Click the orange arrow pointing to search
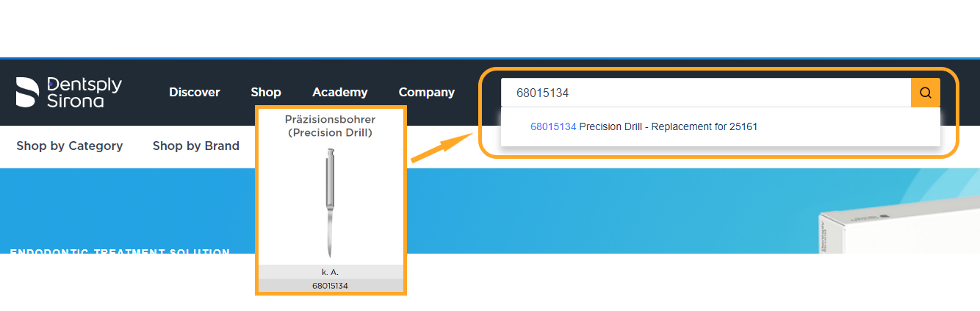 tap(441, 148)
